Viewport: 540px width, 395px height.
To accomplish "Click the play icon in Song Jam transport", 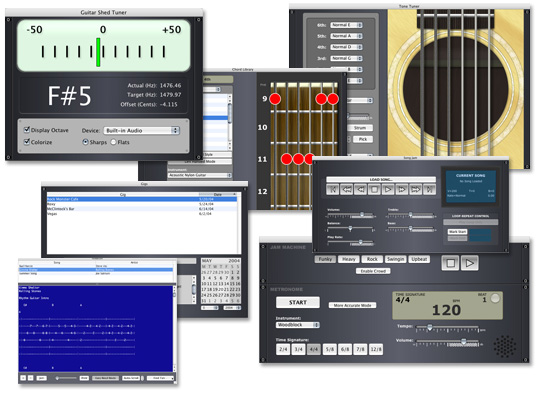I will pyautogui.click(x=388, y=189).
